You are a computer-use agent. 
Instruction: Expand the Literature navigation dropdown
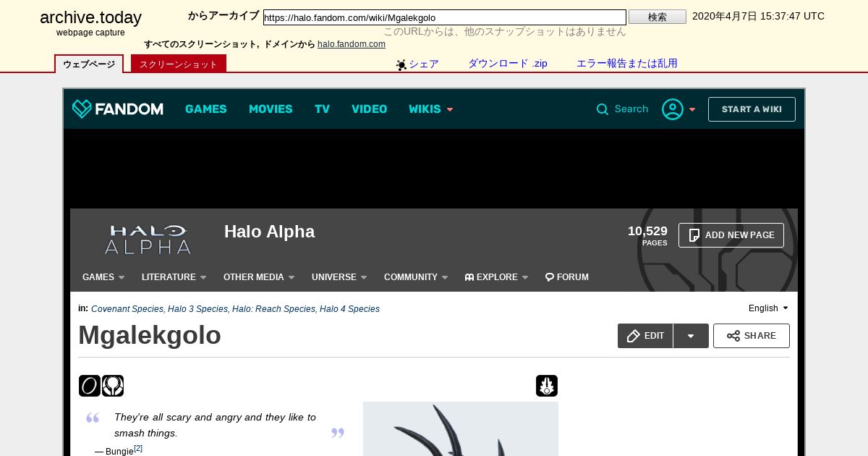pyautogui.click(x=174, y=277)
